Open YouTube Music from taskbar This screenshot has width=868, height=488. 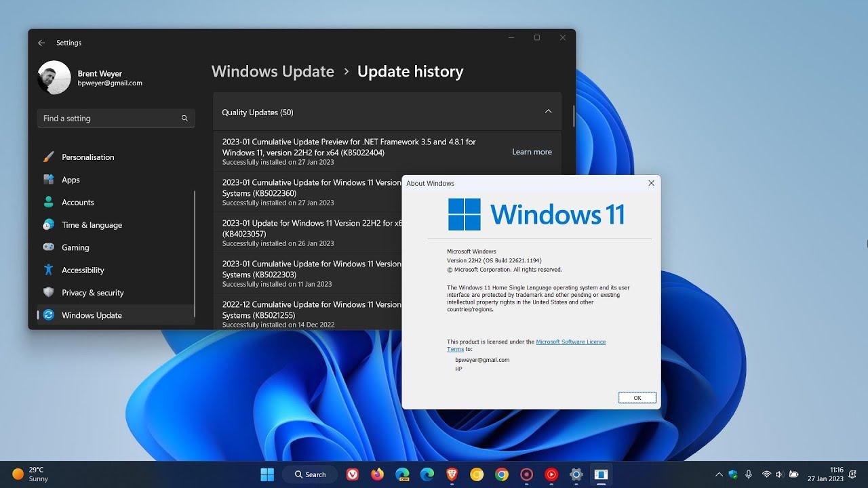click(x=551, y=474)
